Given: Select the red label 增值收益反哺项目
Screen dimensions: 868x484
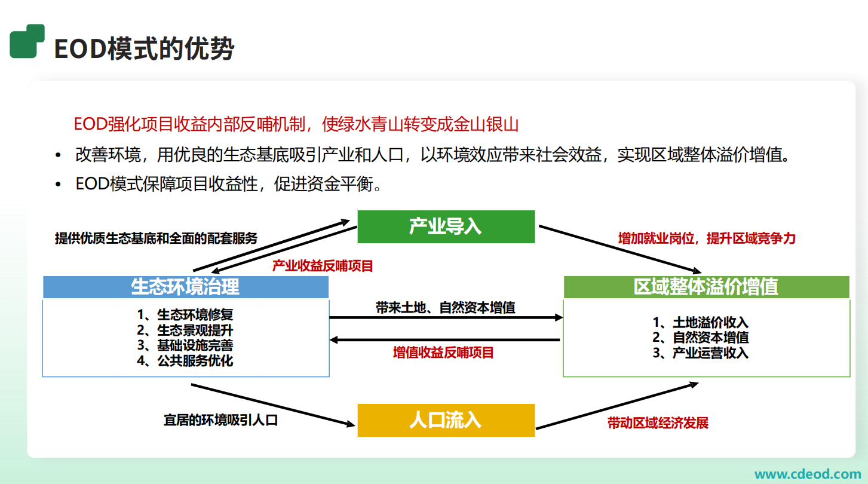Looking at the screenshot, I should coord(443,353).
